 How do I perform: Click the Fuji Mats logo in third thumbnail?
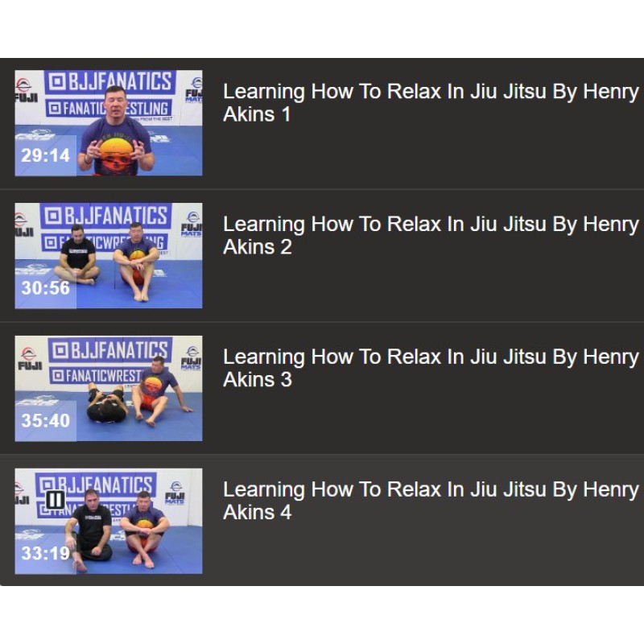click(191, 357)
